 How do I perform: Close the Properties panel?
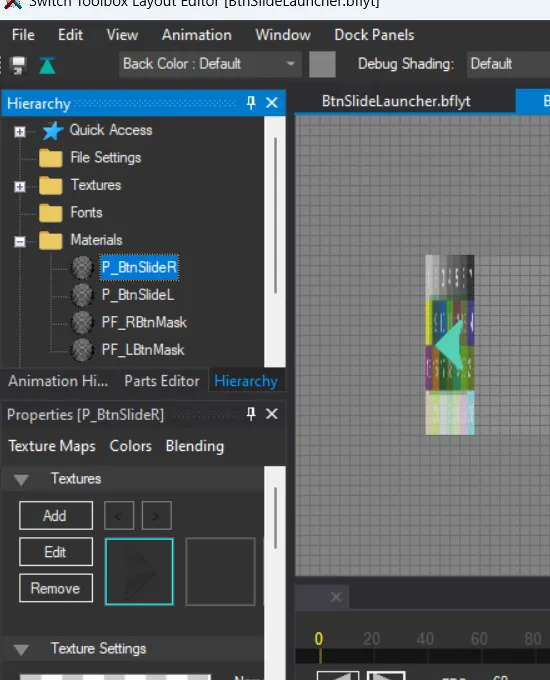pyautogui.click(x=272, y=414)
